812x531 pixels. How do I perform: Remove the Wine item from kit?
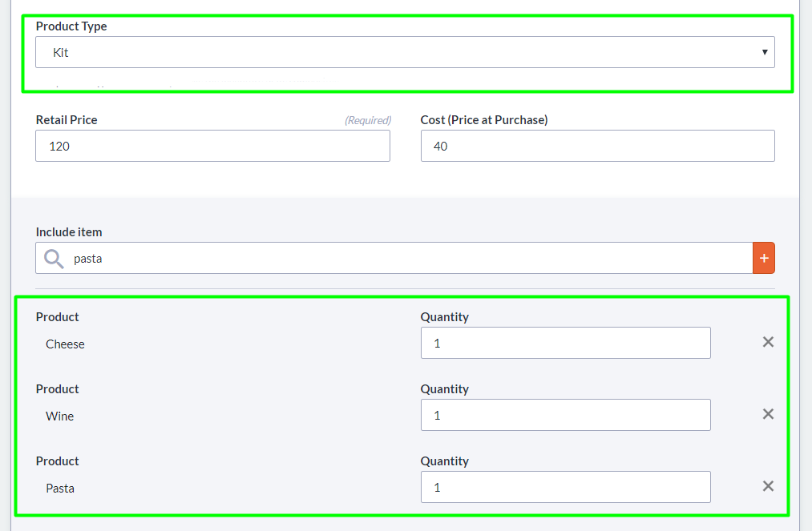click(x=768, y=414)
